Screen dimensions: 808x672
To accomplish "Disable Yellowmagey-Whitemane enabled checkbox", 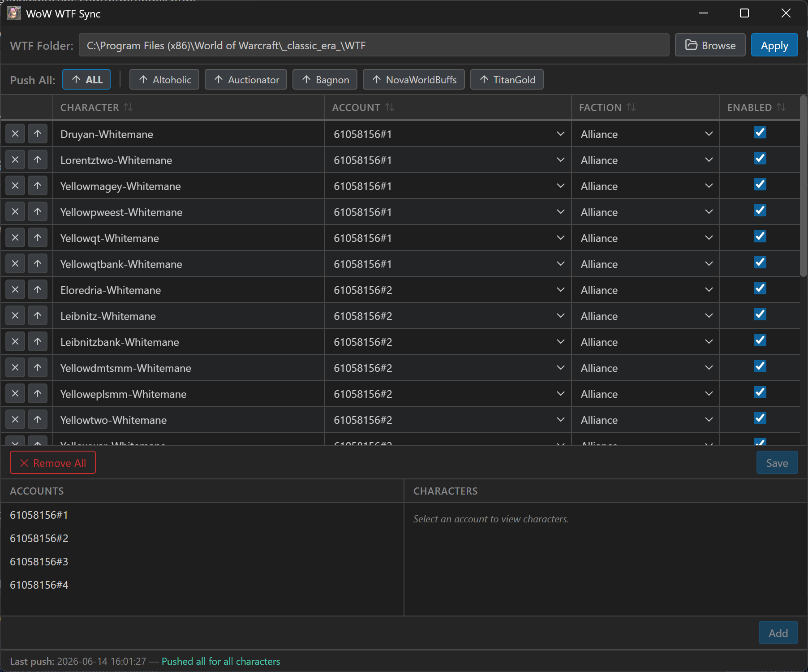I will pyautogui.click(x=760, y=184).
